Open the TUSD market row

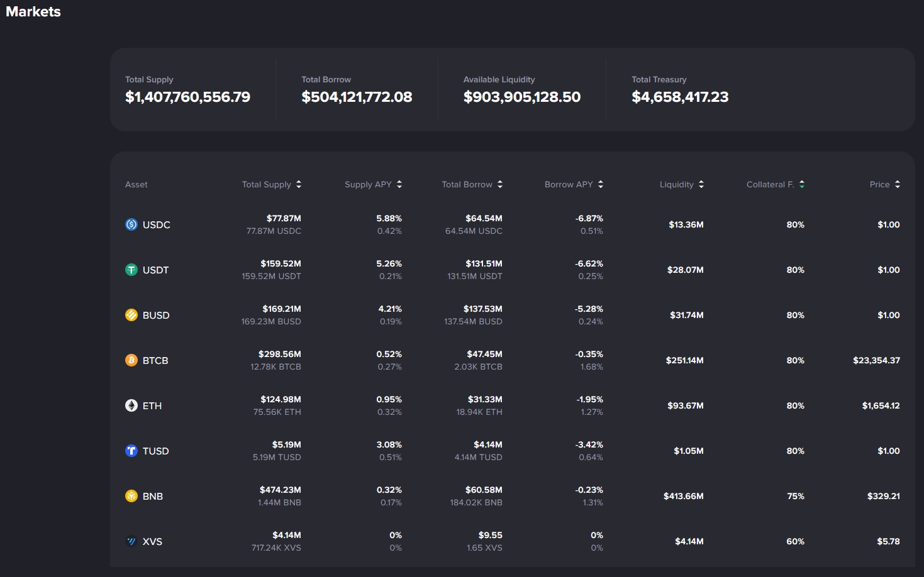tap(513, 451)
